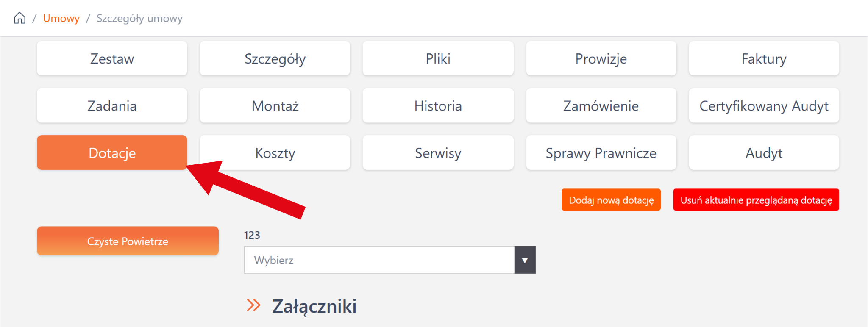Select the Czyste Powietrze button

(128, 241)
